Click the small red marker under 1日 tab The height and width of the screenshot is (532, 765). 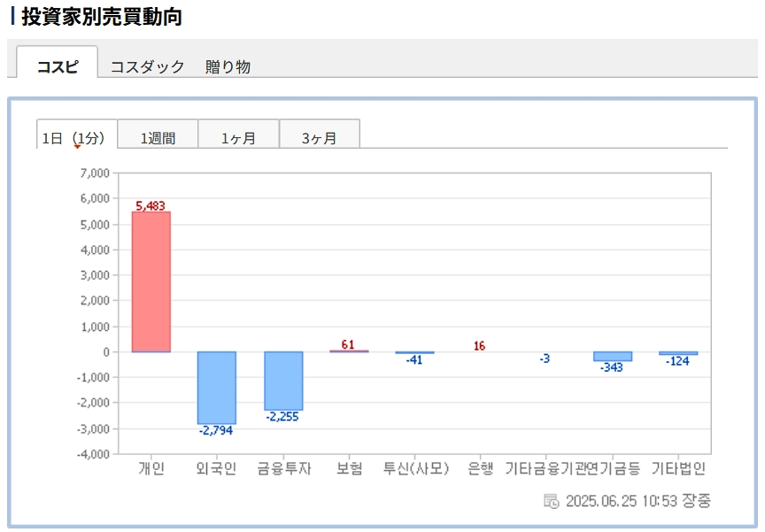coord(77,147)
